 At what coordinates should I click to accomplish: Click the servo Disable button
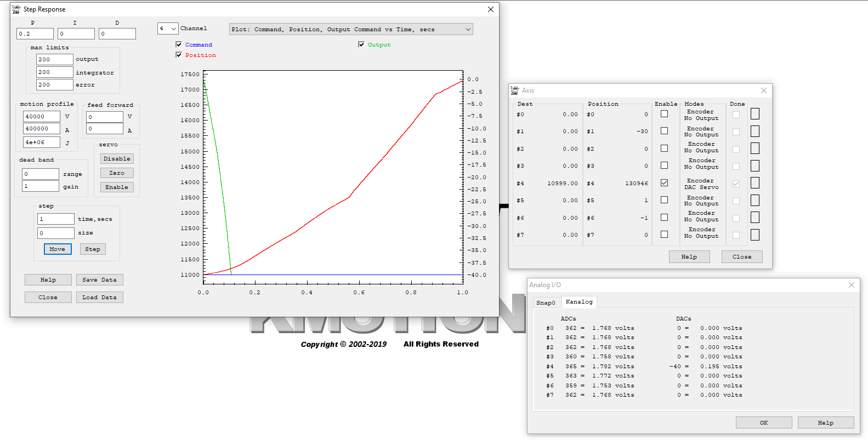point(117,159)
